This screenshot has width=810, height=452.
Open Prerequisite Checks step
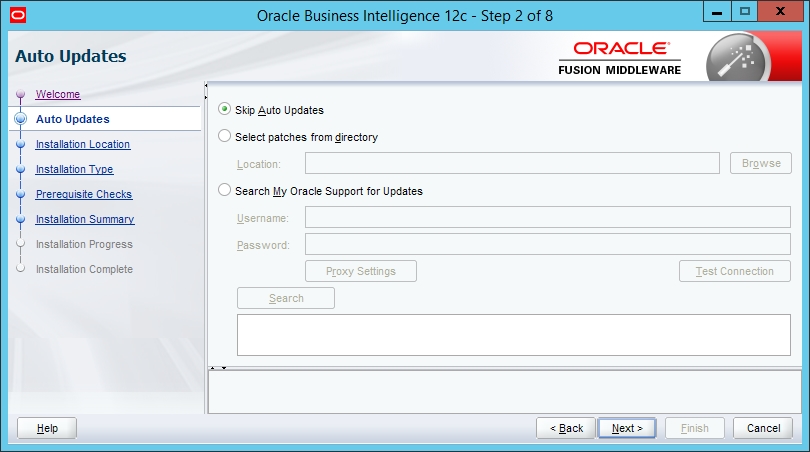84,194
